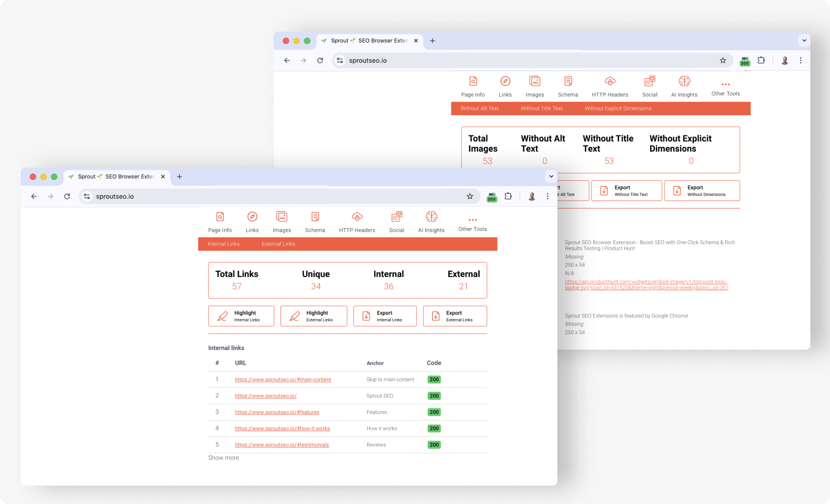Open Images tool in back window
This screenshot has width=830, height=504.
point(535,86)
